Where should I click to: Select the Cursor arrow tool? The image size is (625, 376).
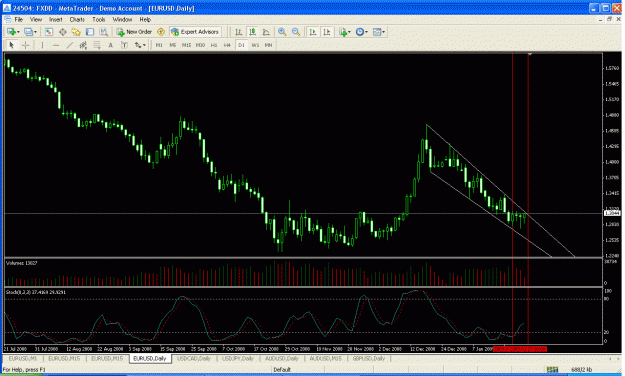[11, 45]
